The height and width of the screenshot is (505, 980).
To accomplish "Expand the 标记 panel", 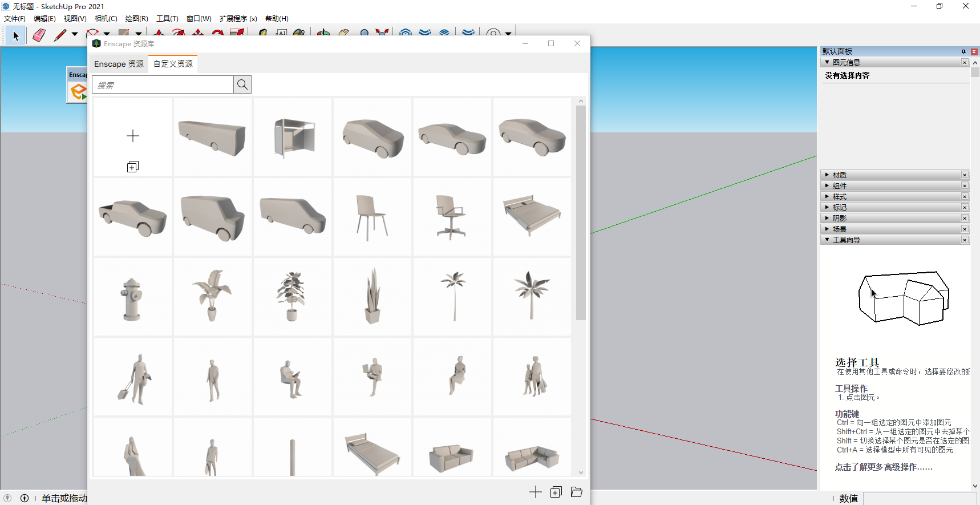I will (839, 208).
